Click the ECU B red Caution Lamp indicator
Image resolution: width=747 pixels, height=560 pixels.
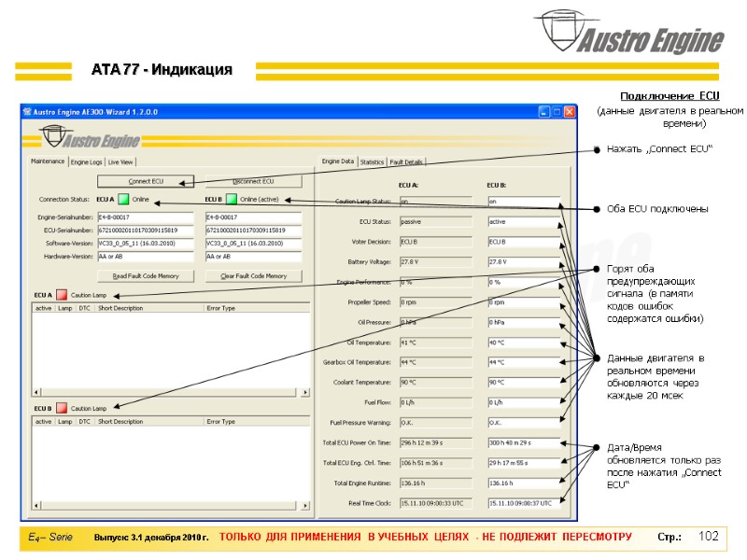coord(62,408)
